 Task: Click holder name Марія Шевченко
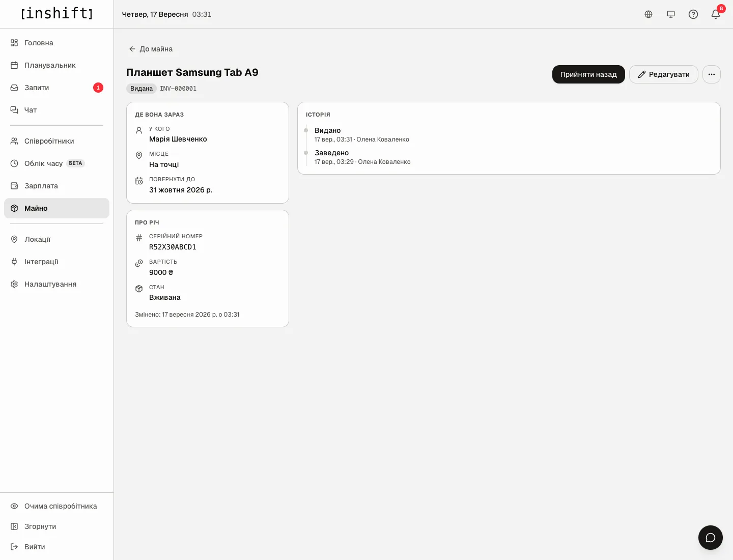point(178,139)
